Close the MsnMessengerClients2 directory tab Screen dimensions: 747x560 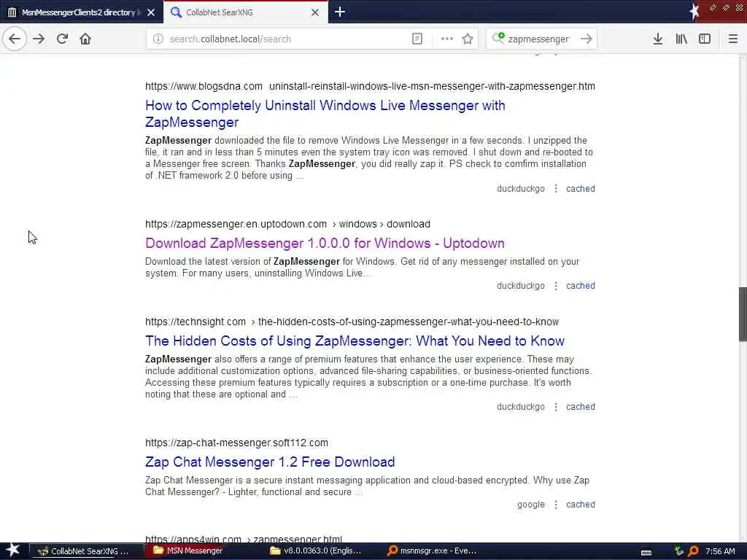coord(151,12)
